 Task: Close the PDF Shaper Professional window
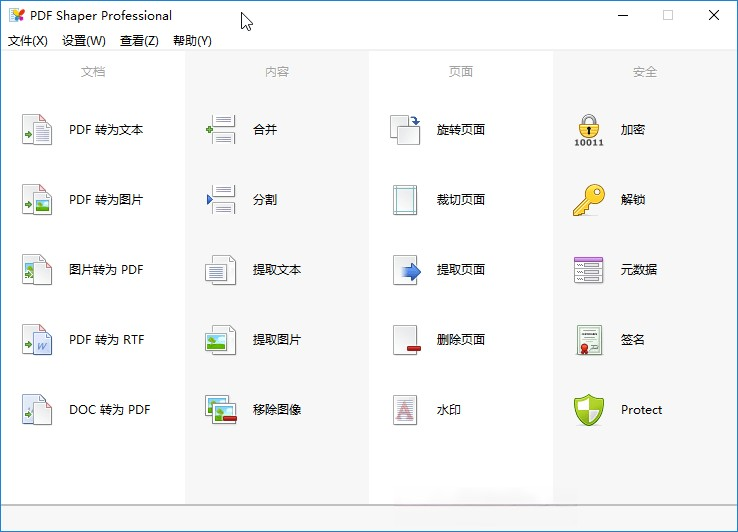coord(714,15)
